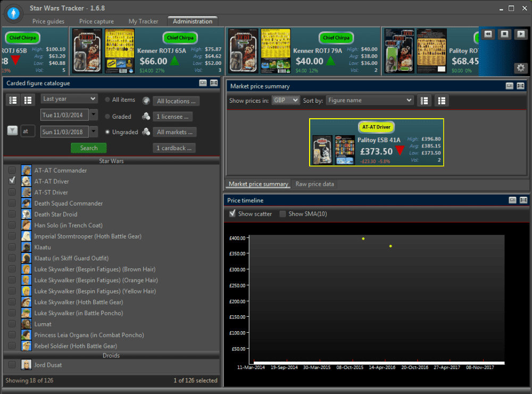Check the Death Squad Commander checkbox

12,203
